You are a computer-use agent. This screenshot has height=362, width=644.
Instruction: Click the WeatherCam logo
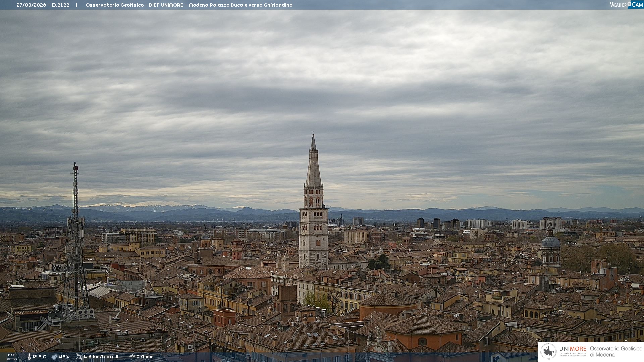coord(626,5)
